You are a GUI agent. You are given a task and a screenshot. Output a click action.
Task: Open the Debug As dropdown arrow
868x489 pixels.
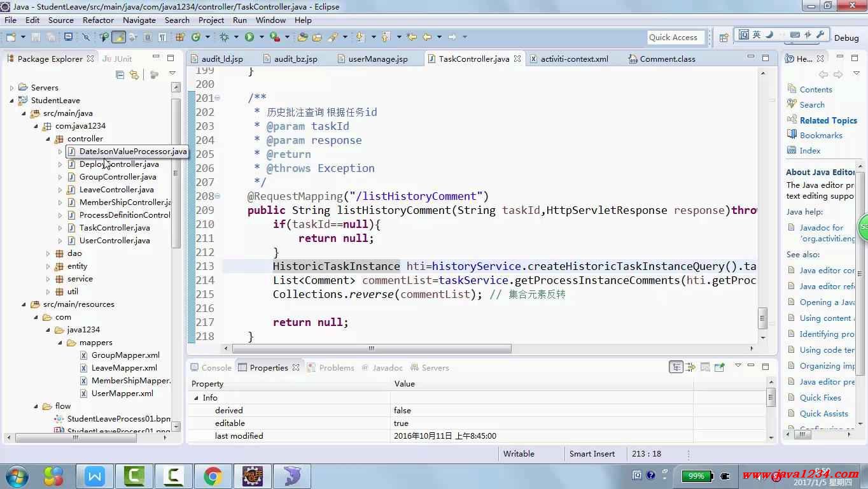pos(236,37)
